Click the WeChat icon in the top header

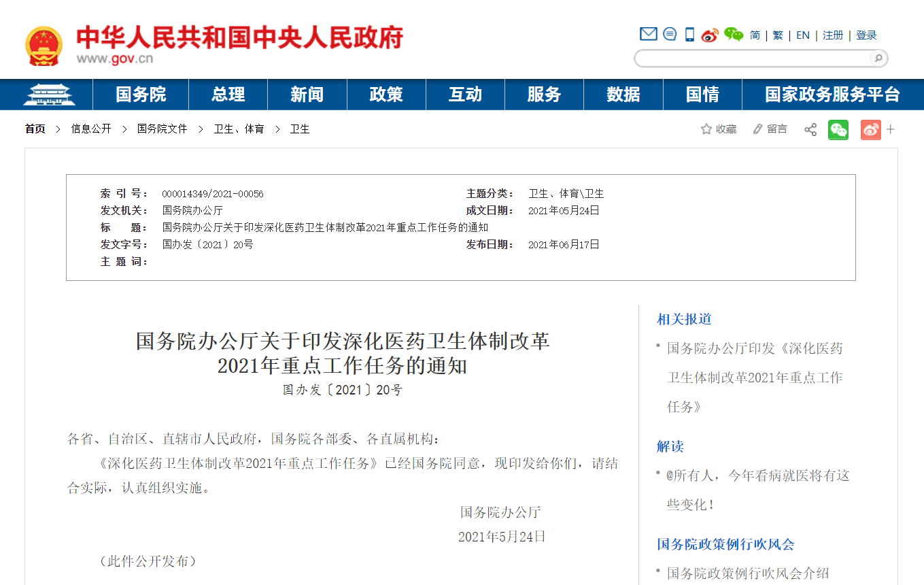(x=733, y=35)
